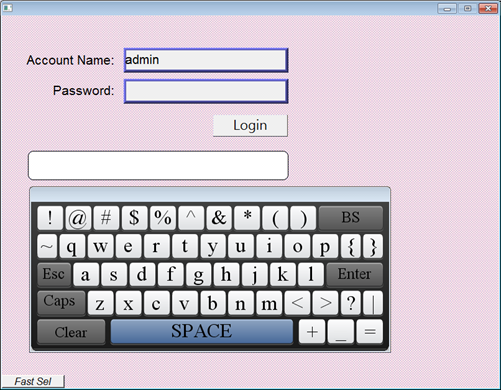Image resolution: width=501 pixels, height=390 pixels.
Task: Tap the letter i key
Action: tap(269, 246)
